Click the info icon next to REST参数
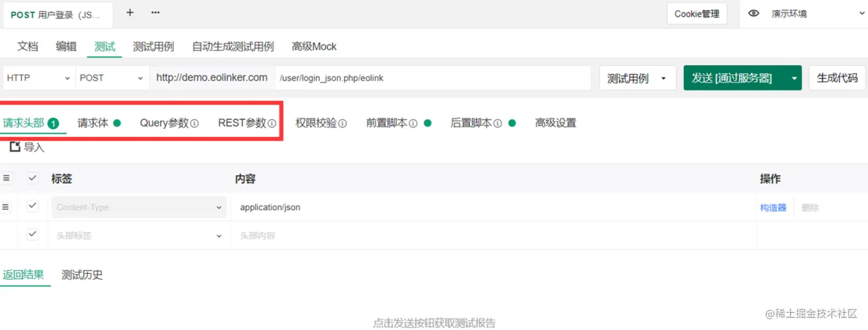This screenshot has height=330, width=868. [x=272, y=123]
